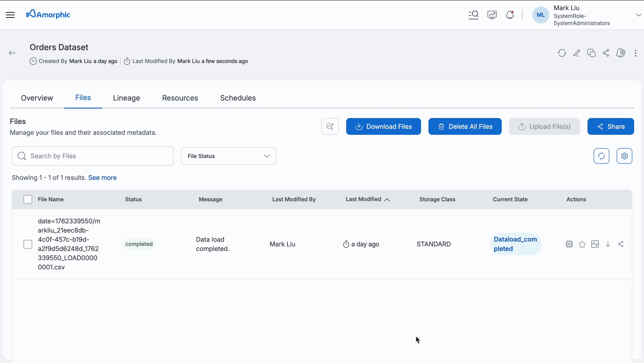Click the AI chip icon in Actions
The image size is (644, 363).
(x=569, y=244)
